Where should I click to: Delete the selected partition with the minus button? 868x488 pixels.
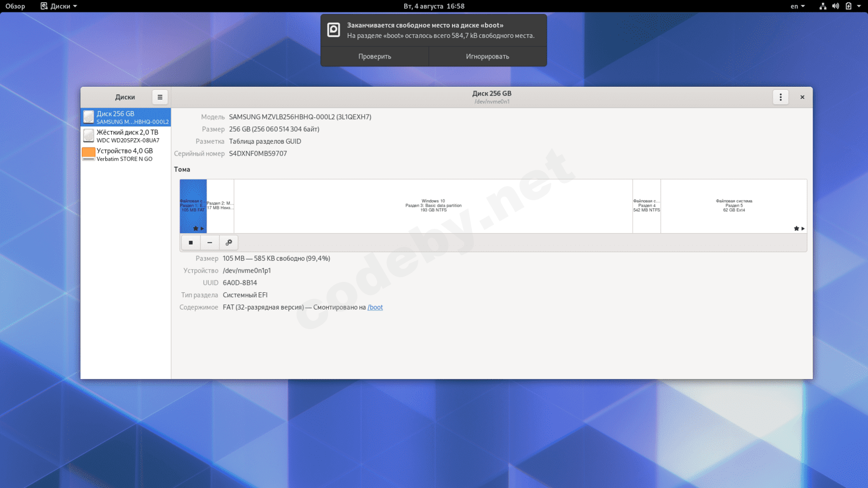[209, 242]
